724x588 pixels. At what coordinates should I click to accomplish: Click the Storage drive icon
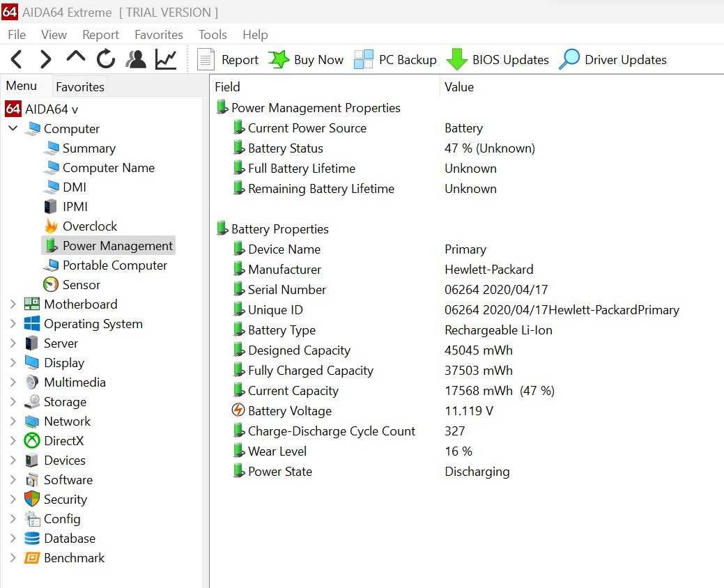(32, 401)
